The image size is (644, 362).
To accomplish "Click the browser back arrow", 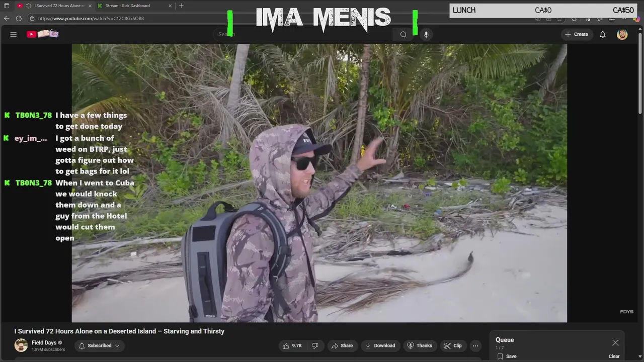I will point(7,18).
